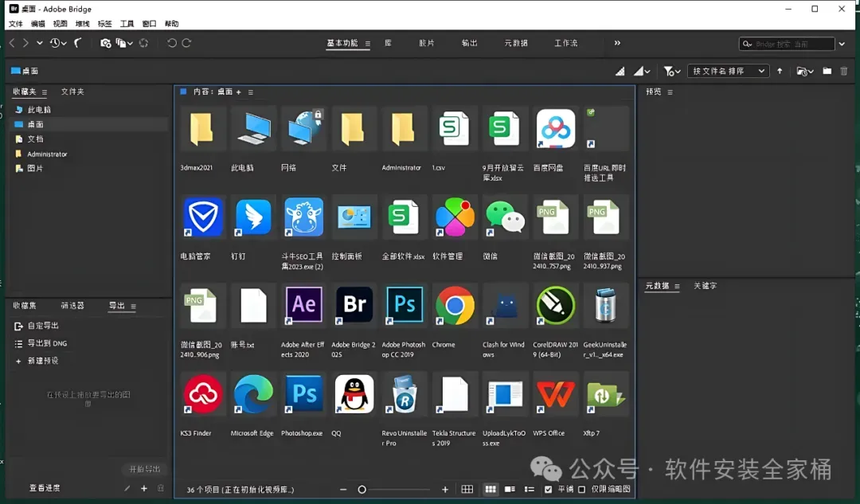The height and width of the screenshot is (504, 860).
Task: Delete item with trash icon
Action: point(844,72)
